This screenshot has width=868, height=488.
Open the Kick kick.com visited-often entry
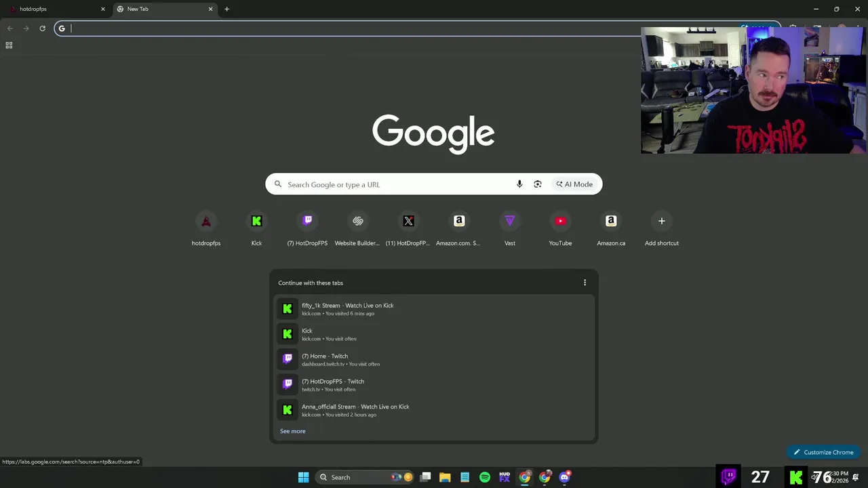(x=434, y=334)
